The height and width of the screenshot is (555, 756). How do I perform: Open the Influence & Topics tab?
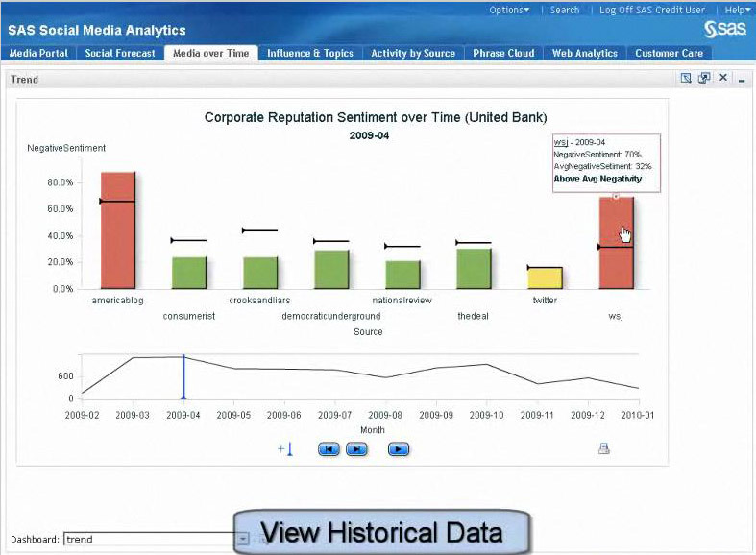310,53
